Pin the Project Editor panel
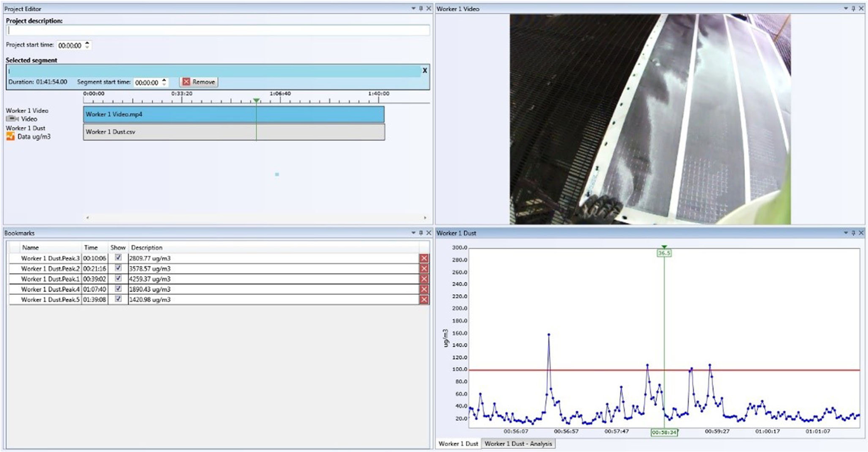Image resolution: width=868 pixels, height=452 pixels. click(421, 9)
